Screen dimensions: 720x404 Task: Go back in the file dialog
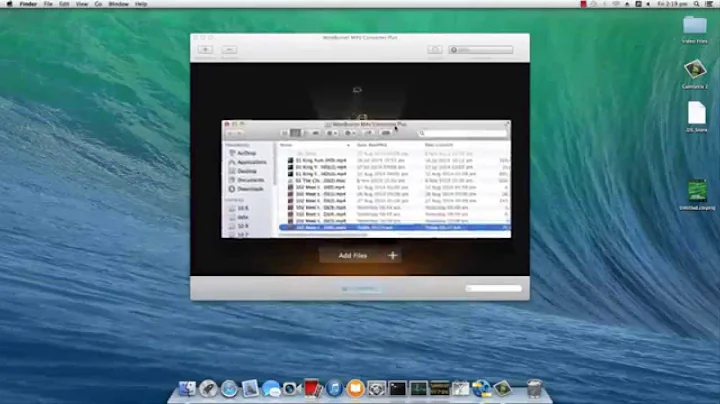click(231, 133)
